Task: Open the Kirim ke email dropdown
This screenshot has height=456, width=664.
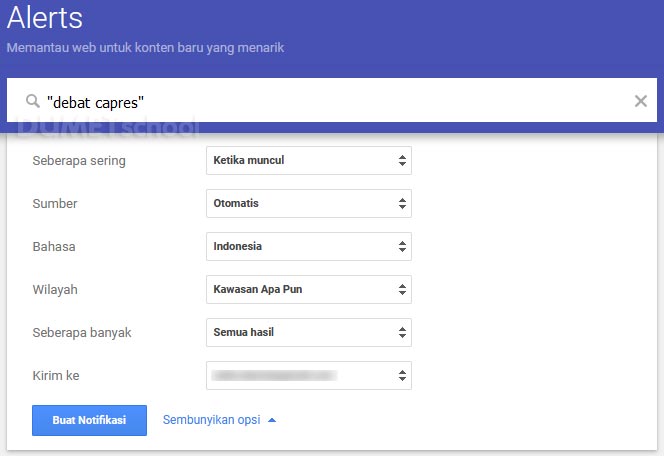Action: coord(309,376)
